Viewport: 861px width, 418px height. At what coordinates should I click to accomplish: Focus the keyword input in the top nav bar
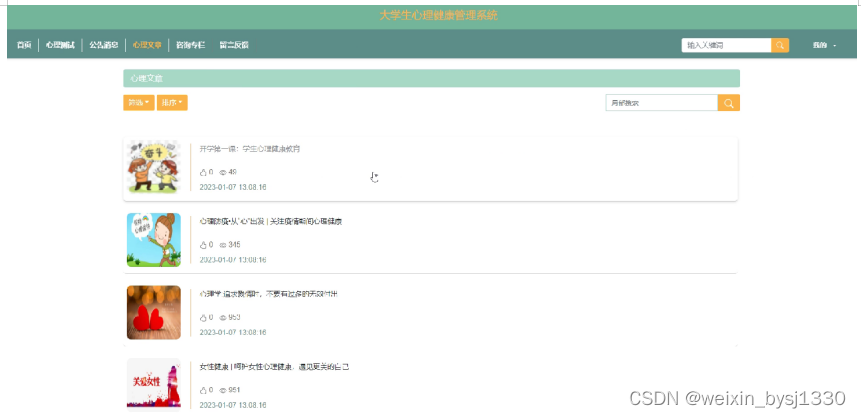pos(726,45)
